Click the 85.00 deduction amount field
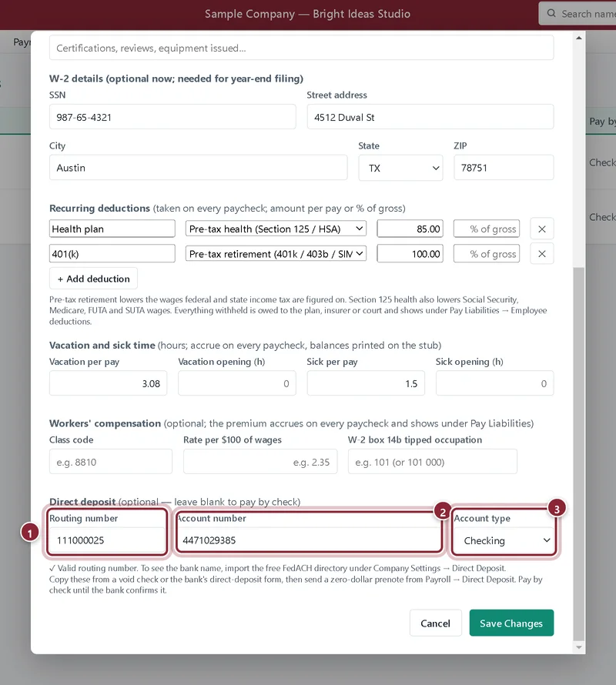Screen dimensions: 616x685 pos(410,229)
